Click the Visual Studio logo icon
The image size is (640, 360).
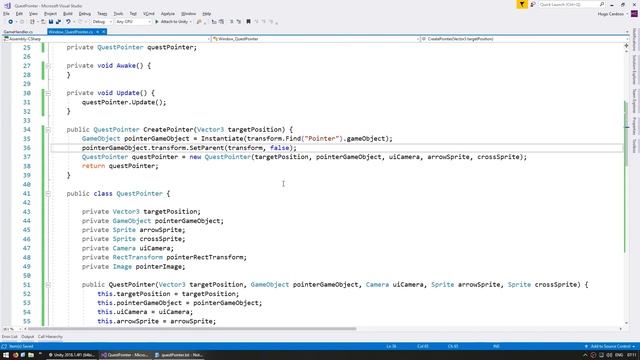(x=7, y=5)
